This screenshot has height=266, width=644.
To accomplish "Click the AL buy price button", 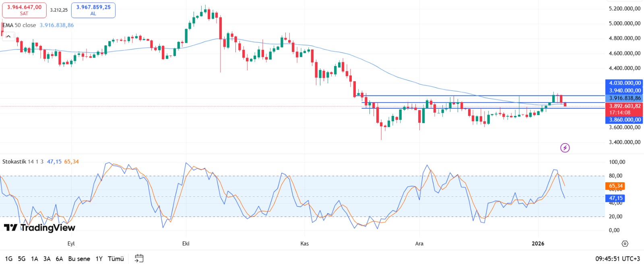I will [x=93, y=10].
